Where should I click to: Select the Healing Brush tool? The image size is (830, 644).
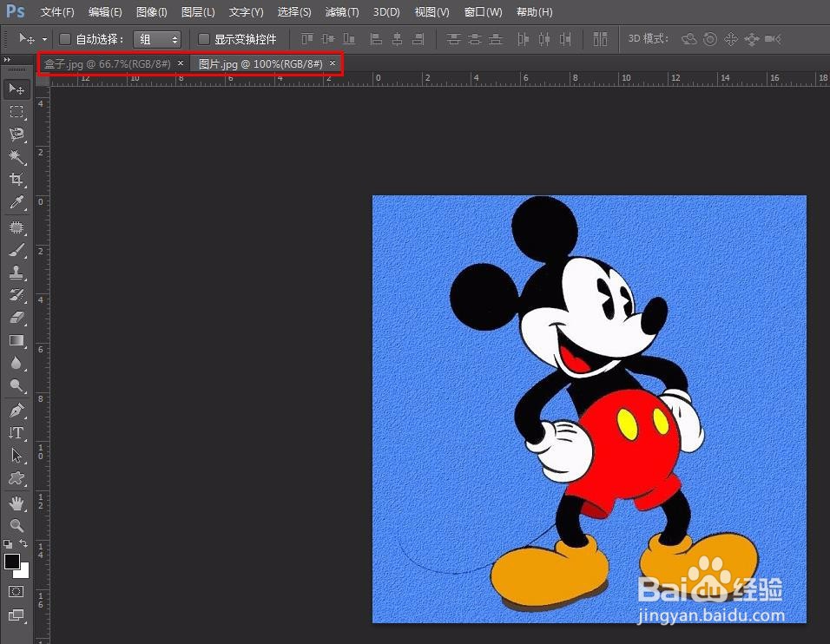pos(16,227)
